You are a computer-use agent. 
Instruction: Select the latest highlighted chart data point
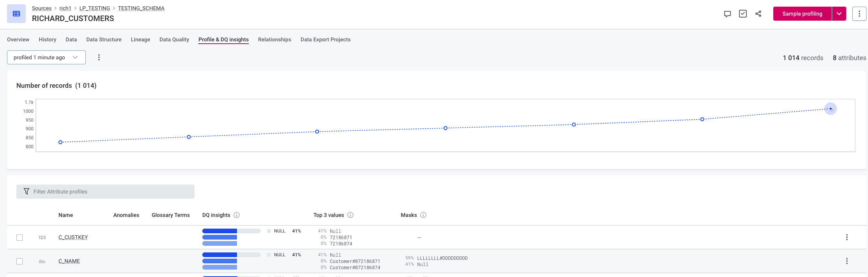(831, 109)
